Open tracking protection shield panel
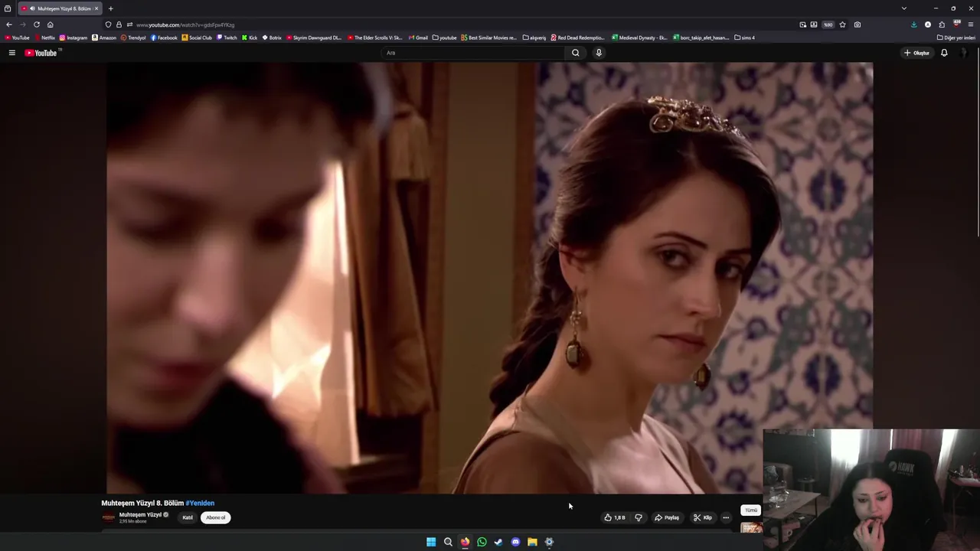This screenshot has height=551, width=980. point(108,24)
